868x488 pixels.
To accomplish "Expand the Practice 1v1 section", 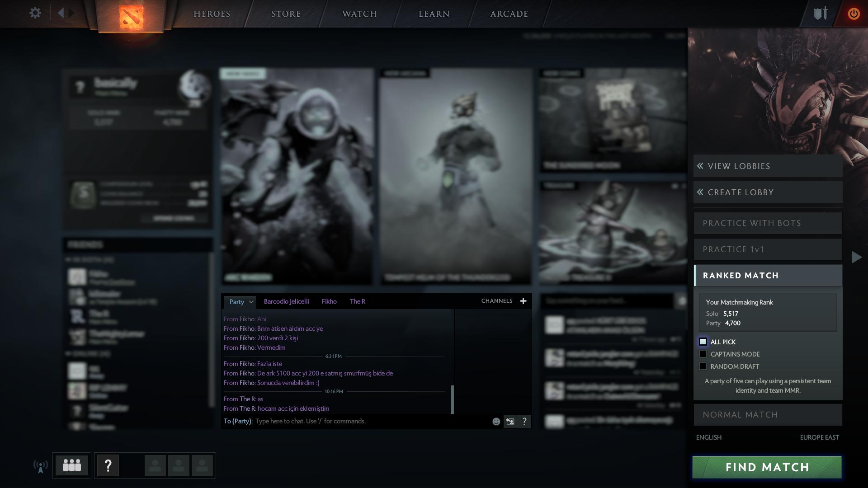I will tap(768, 249).
